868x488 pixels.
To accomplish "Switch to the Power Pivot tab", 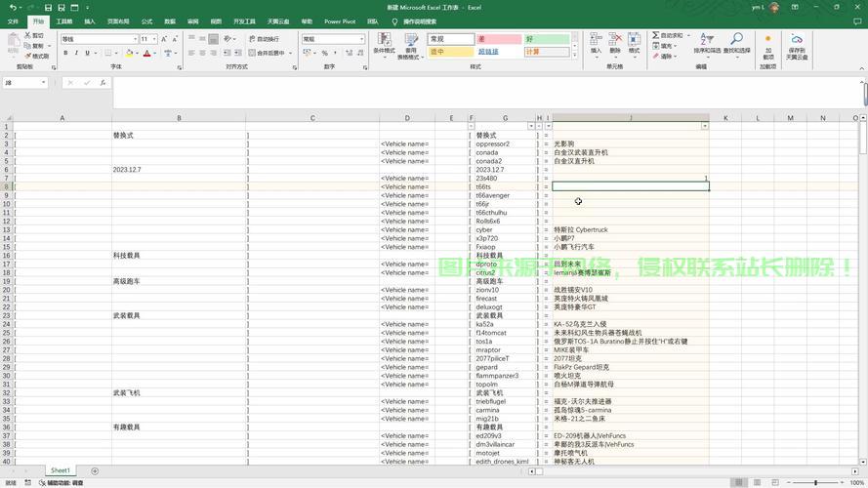I will (x=340, y=21).
